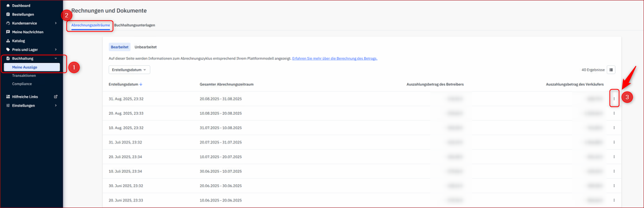Expand the Preis und Lager chevron
644x208 pixels.
(x=56, y=50)
